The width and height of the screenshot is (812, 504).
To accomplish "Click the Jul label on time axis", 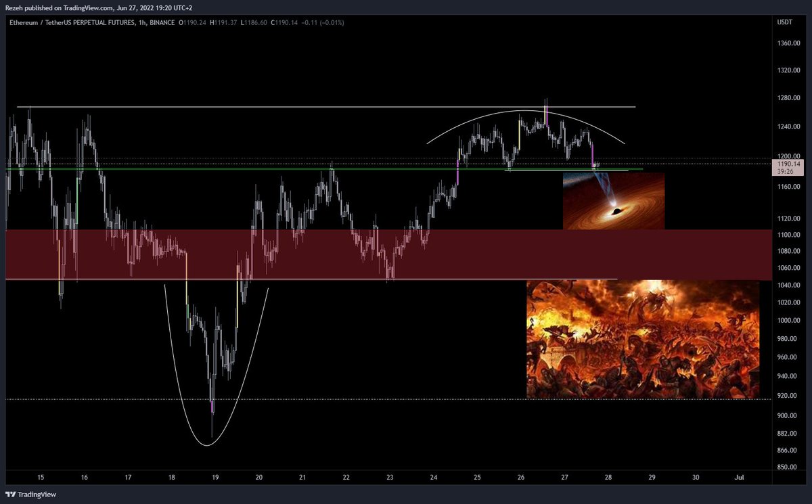I will click(739, 478).
